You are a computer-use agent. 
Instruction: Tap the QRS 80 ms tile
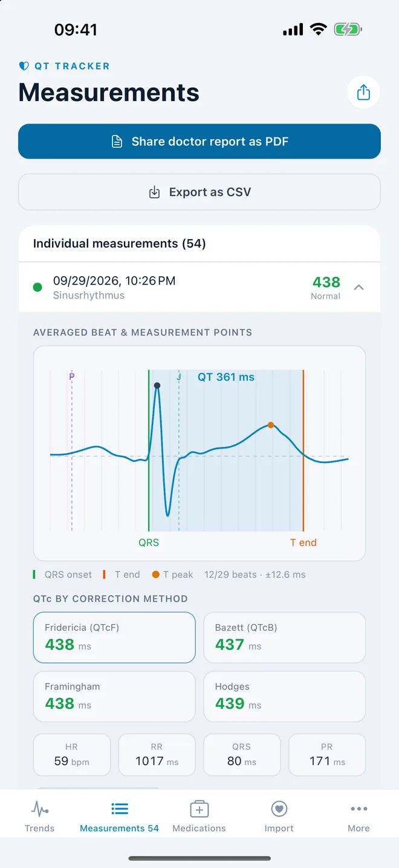click(242, 755)
